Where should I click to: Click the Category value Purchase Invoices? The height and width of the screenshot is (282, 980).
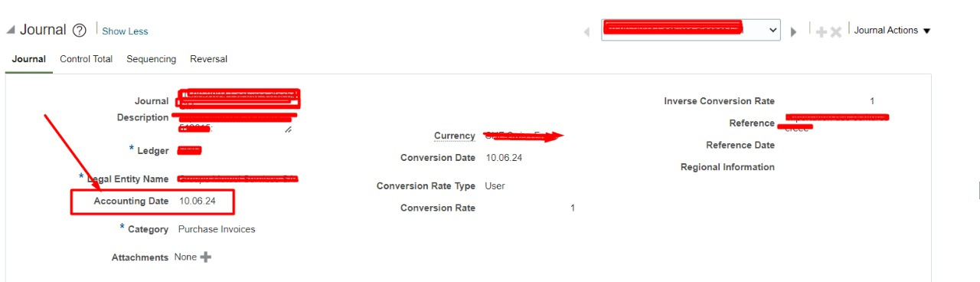click(217, 229)
